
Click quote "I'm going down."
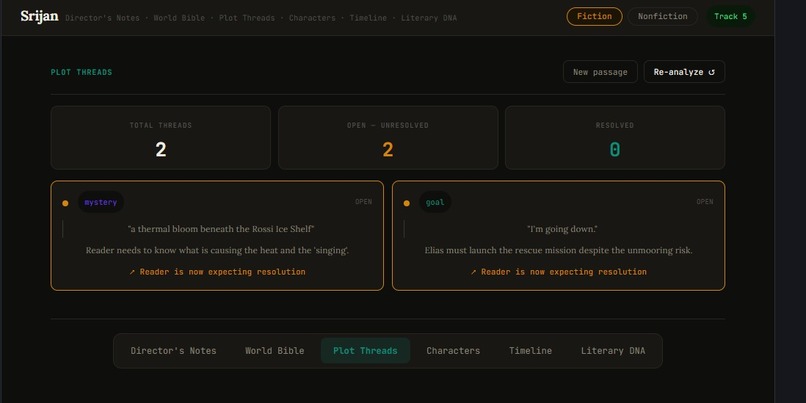[562, 229]
